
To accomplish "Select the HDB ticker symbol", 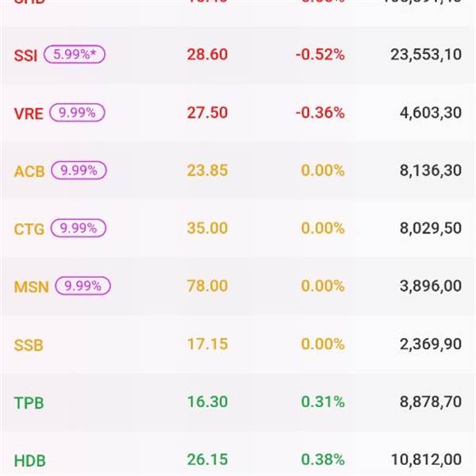I will point(29,460).
